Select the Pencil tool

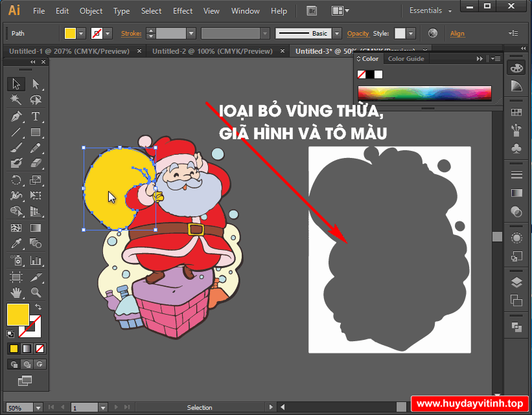click(x=36, y=148)
